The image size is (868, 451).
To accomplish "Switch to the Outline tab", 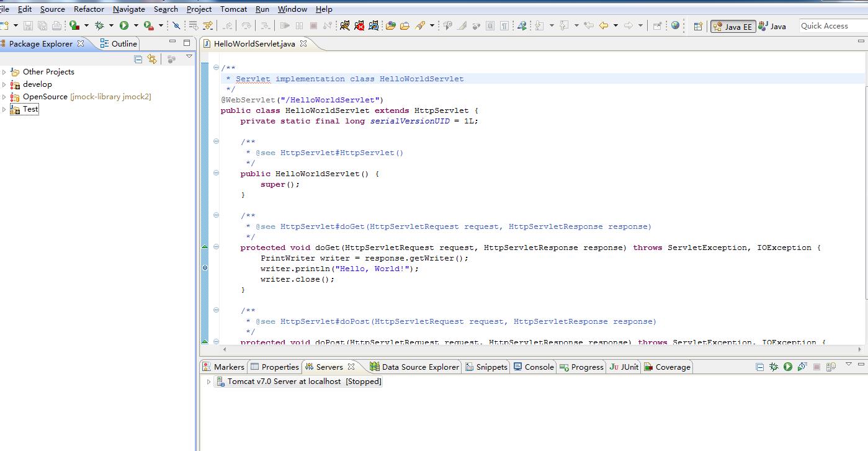I will click(x=119, y=43).
